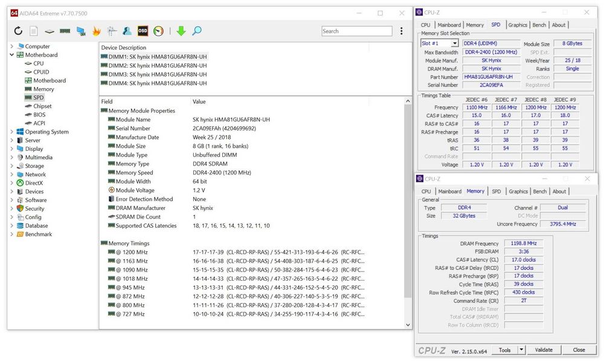This screenshot has width=604, height=364.
Task: Open the Tools dropdown arrow in CPU-Z
Action: (x=521, y=350)
